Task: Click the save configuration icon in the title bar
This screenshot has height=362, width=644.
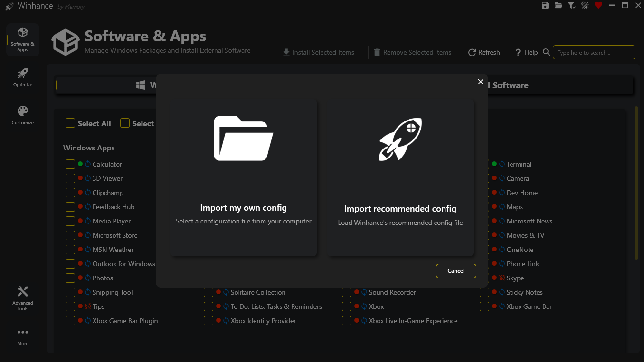Action: coord(545,5)
